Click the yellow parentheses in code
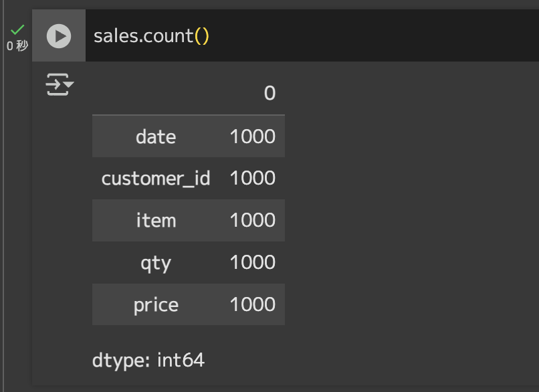The image size is (539, 392). pos(202,36)
